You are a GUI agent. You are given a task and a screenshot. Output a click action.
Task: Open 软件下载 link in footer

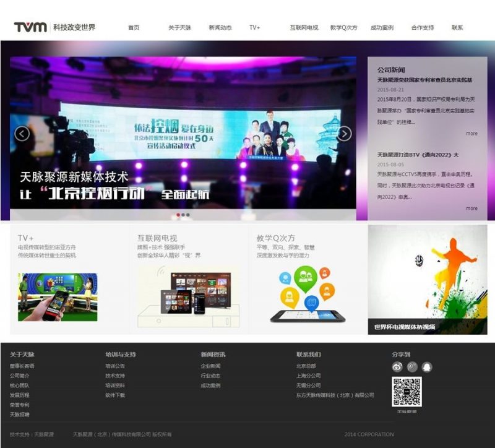[115, 395]
